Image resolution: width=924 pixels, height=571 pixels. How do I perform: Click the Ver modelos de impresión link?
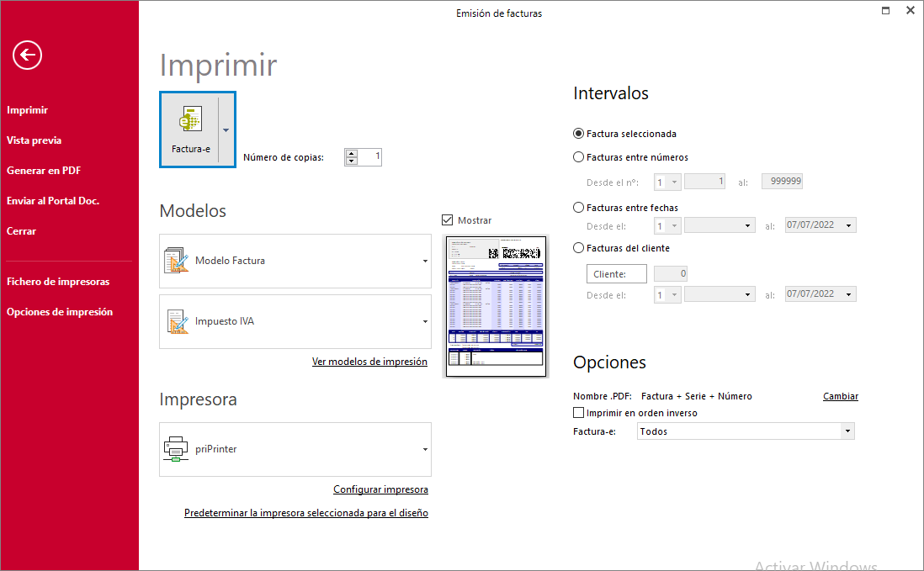tap(369, 362)
